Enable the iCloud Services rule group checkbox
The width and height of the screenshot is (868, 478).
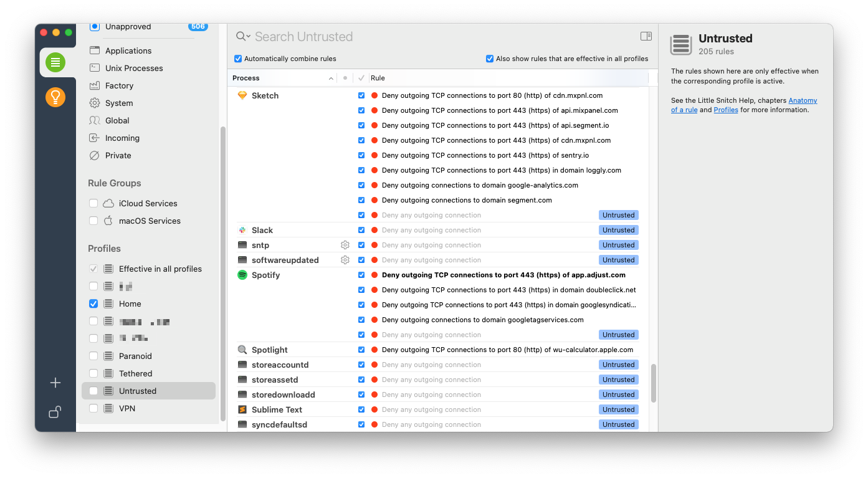tap(93, 203)
